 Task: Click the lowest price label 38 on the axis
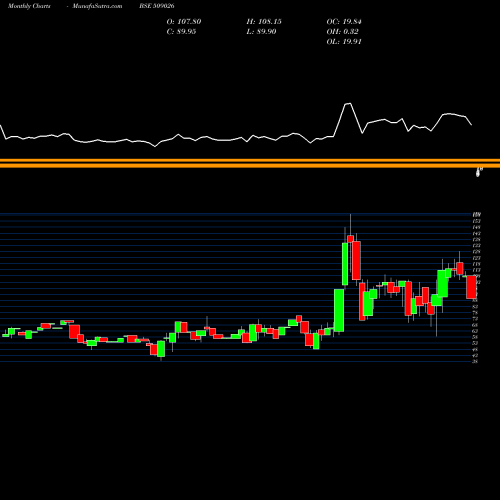[x=475, y=361]
